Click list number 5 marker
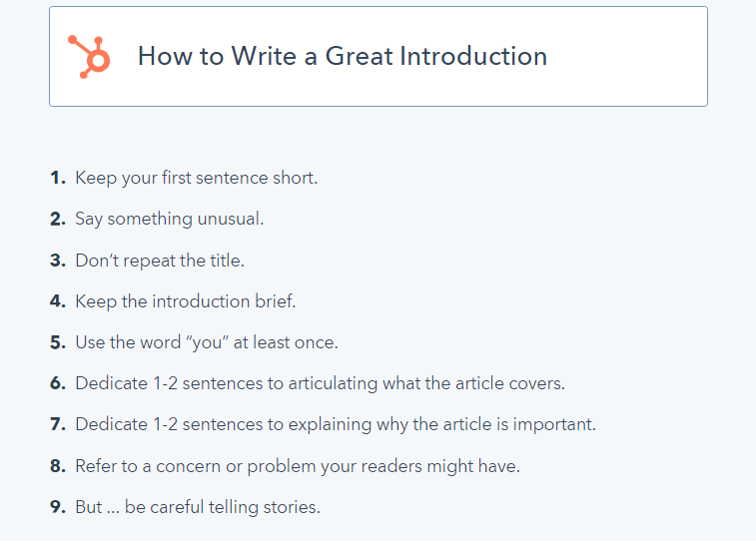This screenshot has width=756, height=541. tap(57, 342)
